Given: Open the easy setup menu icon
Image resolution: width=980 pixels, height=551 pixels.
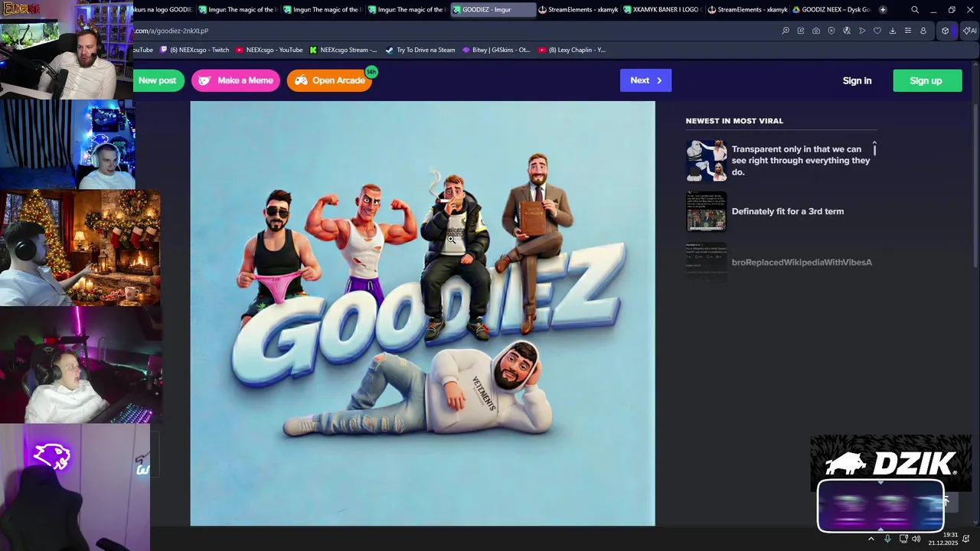Looking at the screenshot, I should pyautogui.click(x=908, y=31).
